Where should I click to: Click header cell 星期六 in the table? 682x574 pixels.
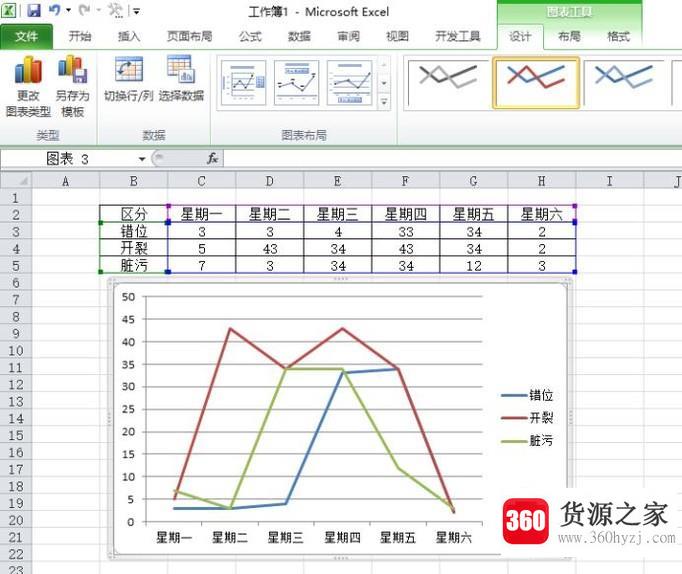click(x=542, y=214)
